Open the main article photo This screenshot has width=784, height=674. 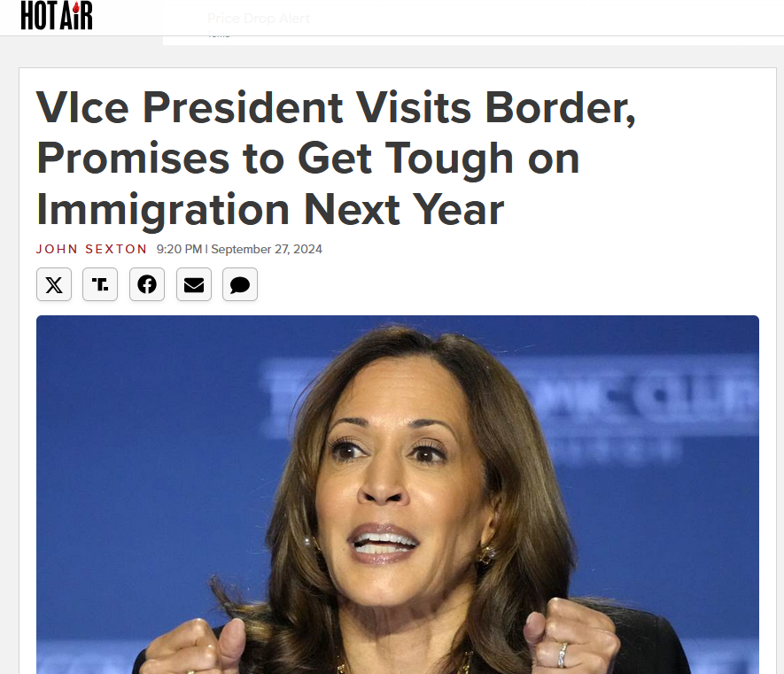click(x=398, y=494)
